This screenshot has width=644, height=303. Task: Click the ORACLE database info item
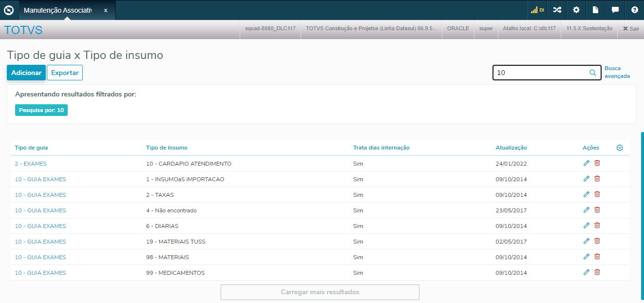pyautogui.click(x=458, y=29)
